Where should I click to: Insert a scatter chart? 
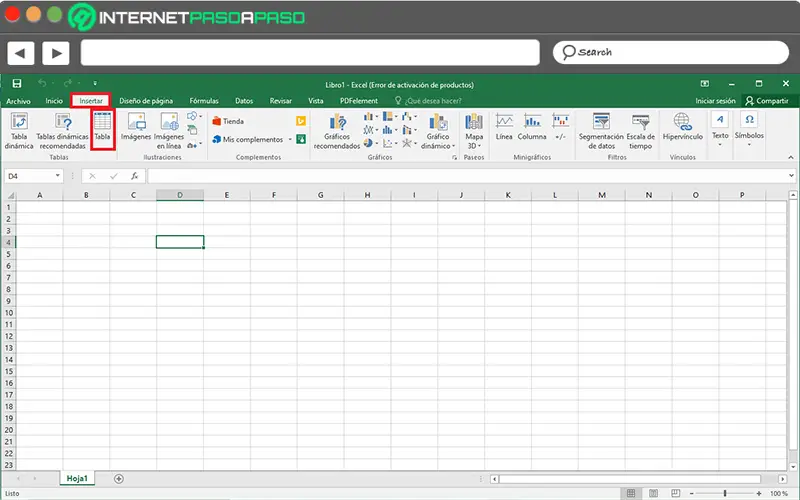pyautogui.click(x=388, y=143)
